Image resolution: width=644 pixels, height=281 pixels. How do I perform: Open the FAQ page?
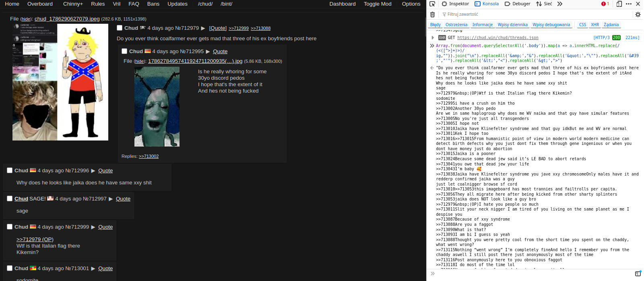tap(134, 4)
